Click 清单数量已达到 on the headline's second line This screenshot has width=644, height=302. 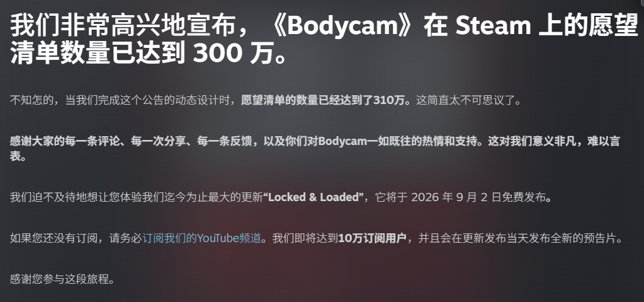coord(98,53)
